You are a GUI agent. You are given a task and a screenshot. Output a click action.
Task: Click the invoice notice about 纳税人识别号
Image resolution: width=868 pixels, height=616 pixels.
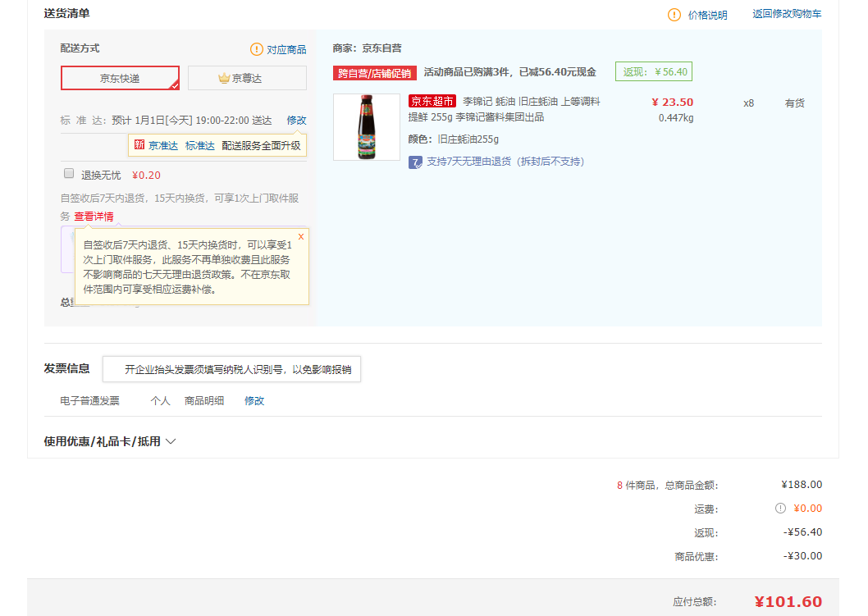231,369
